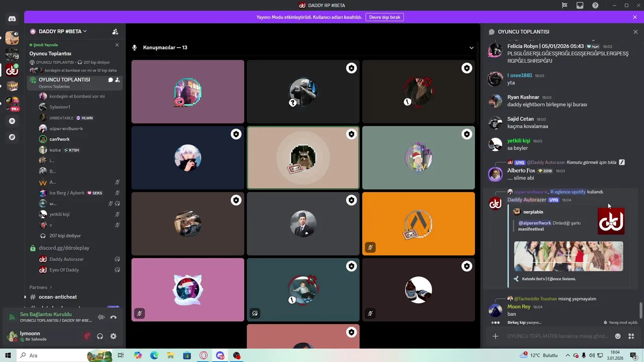644x362 pixels.
Task: Expand the Partners category
Action: pos(41,287)
